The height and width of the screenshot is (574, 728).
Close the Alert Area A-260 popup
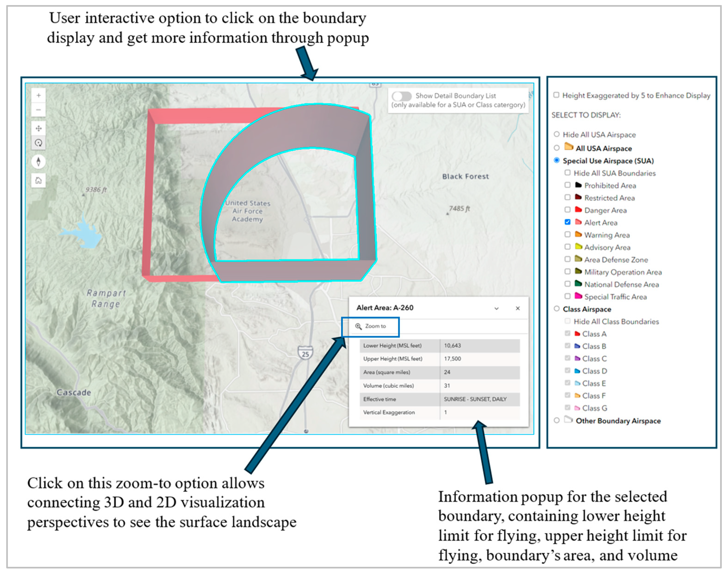518,309
